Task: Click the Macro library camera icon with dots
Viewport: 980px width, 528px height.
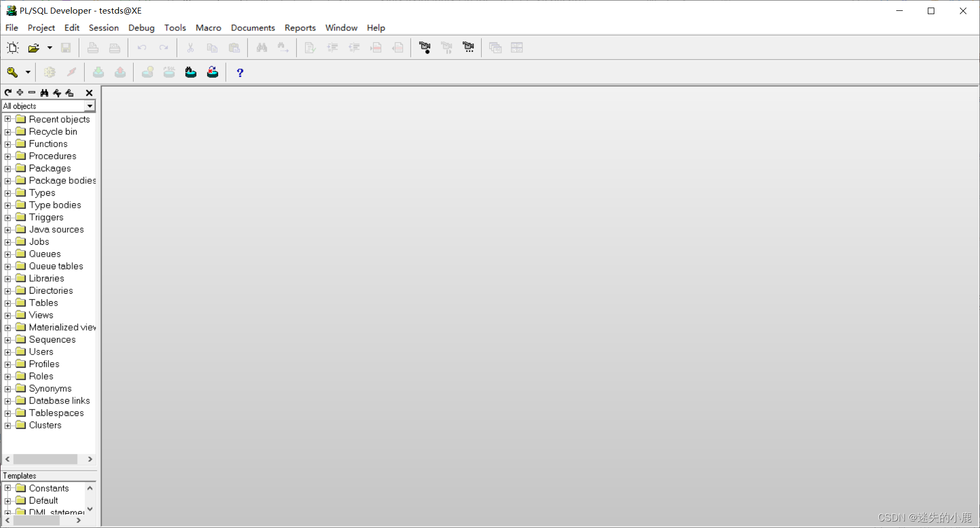Action: 468,48
